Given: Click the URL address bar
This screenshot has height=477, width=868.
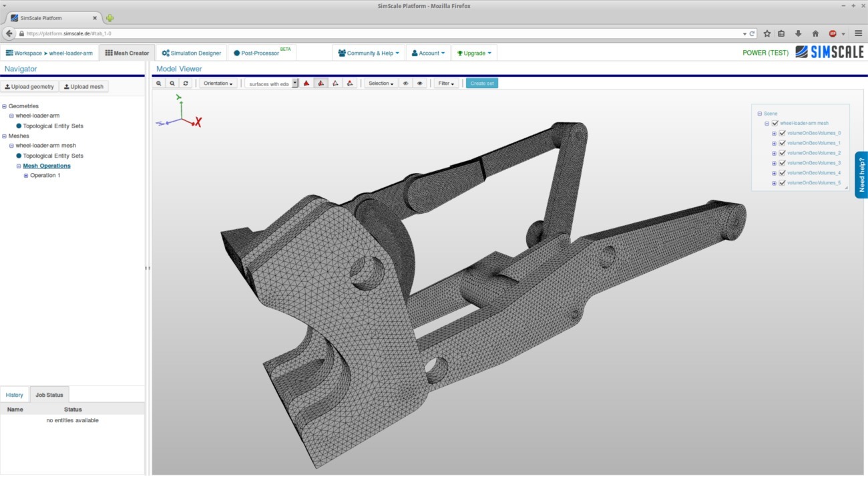Looking at the screenshot, I should click(381, 33).
